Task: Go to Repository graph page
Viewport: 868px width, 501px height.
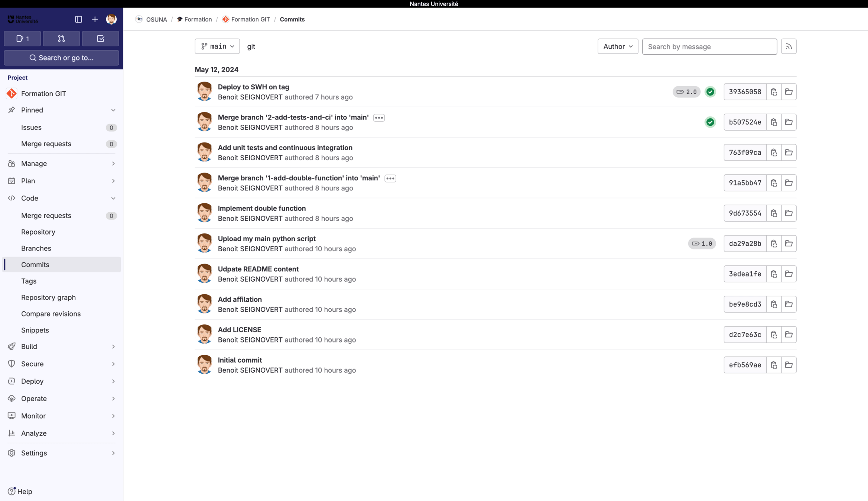Action: pos(48,297)
